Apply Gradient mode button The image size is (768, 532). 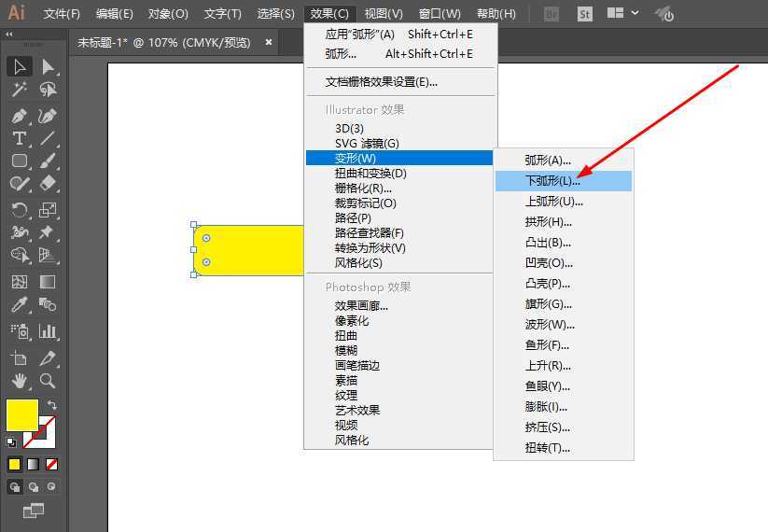(x=33, y=464)
